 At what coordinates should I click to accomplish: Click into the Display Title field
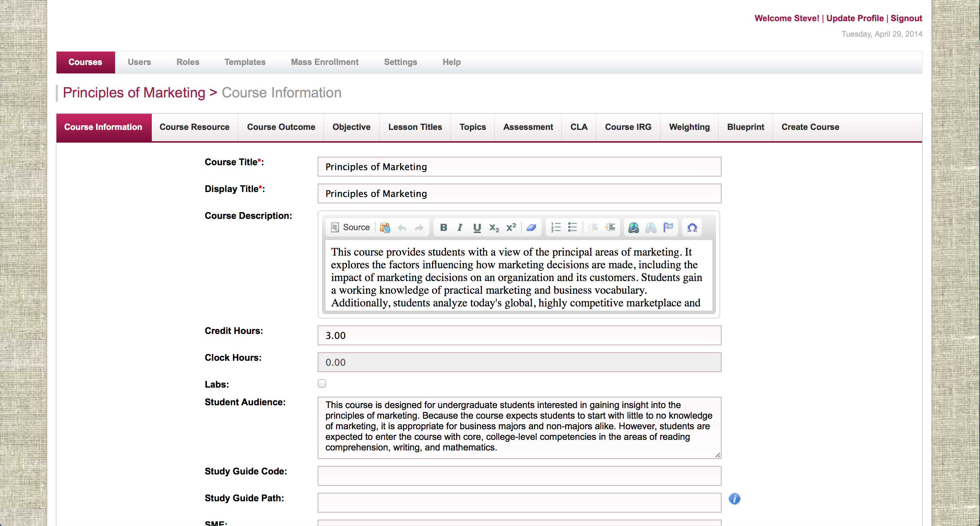tap(519, 193)
